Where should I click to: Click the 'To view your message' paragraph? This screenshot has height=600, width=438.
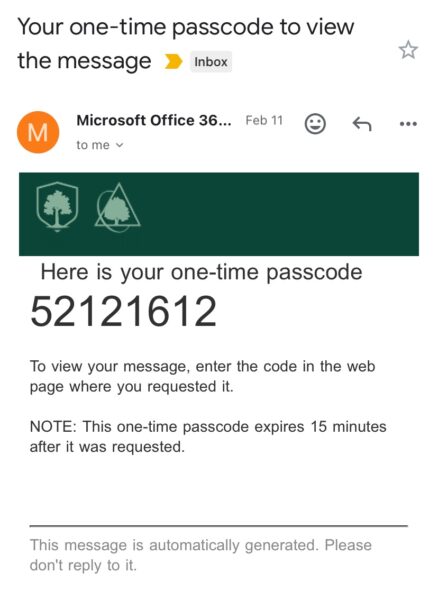click(x=202, y=377)
